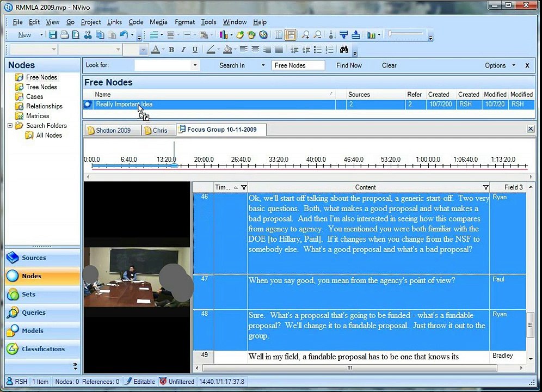Open the File menu
542x392 pixels.
[x=17, y=22]
